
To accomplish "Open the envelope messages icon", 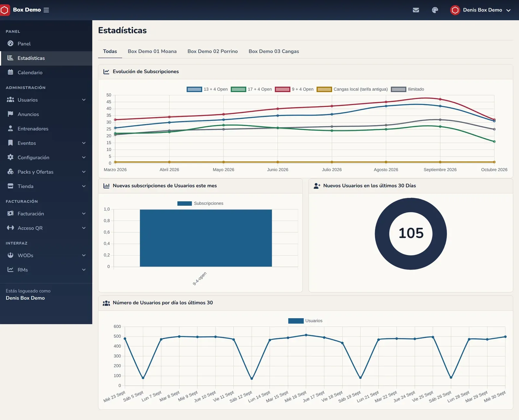I will [416, 10].
